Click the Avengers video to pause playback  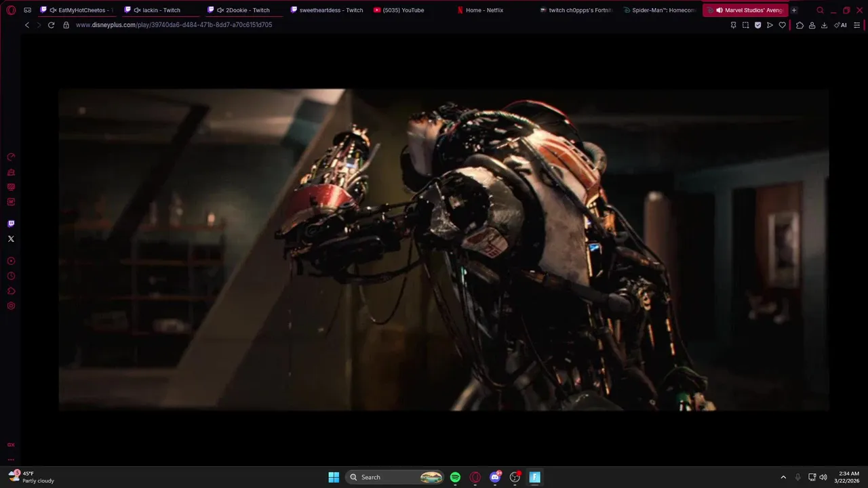pyautogui.click(x=443, y=249)
